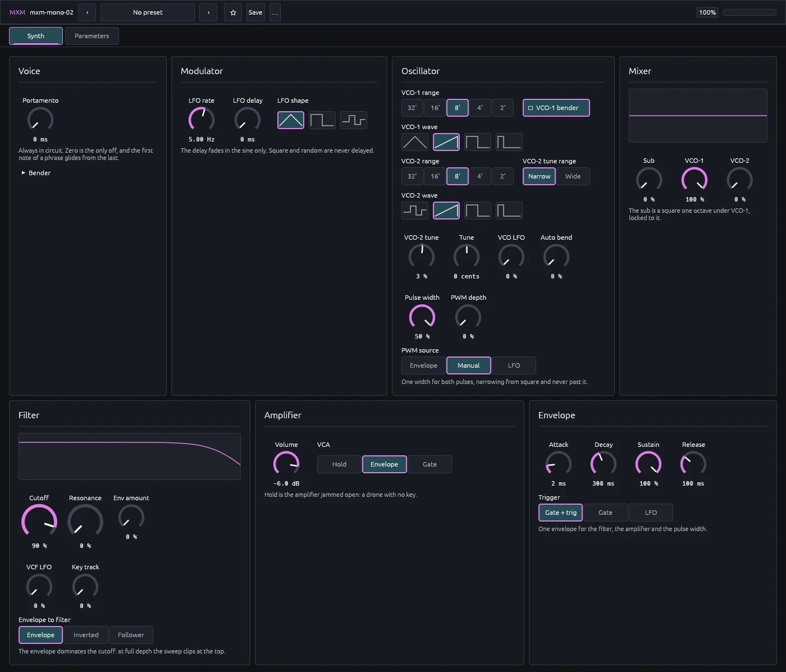Click the envelope Decay knob

point(604,464)
